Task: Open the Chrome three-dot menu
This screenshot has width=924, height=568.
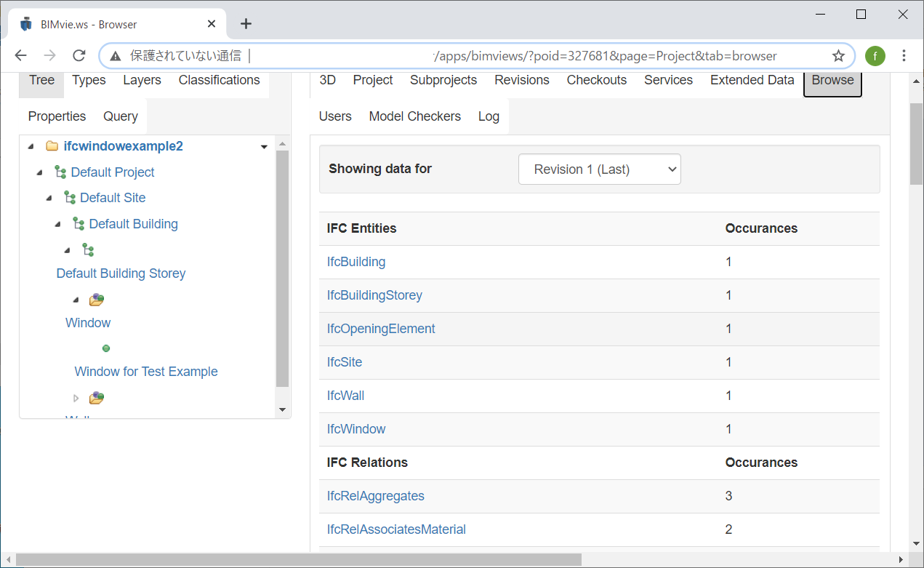Action: coord(904,55)
